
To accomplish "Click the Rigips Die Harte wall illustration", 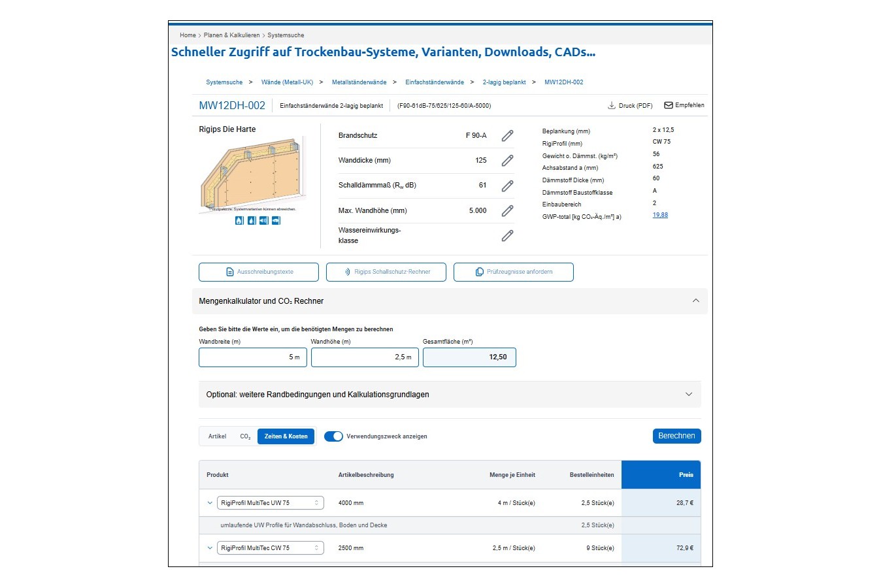I will (x=252, y=174).
